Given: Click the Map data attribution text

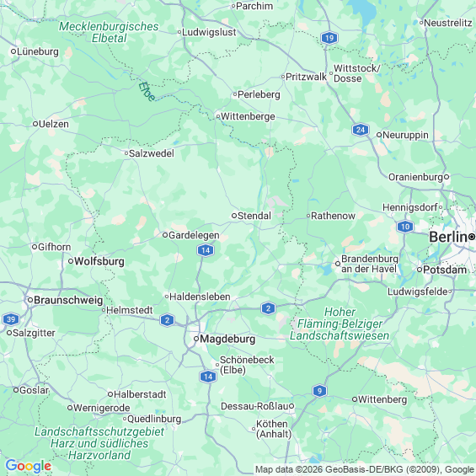Looking at the screenshot, I should coord(365,469).
